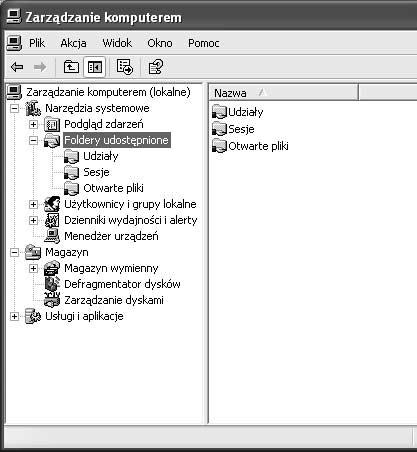Click Otwarte pliki text in right pane

pos(258,146)
